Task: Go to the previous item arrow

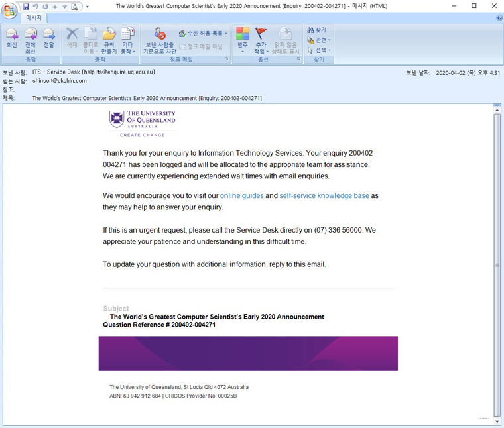Action: (55, 6)
